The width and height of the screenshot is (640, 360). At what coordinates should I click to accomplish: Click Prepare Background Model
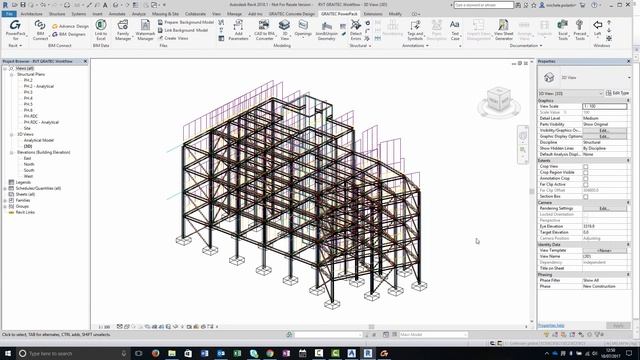(x=186, y=22)
